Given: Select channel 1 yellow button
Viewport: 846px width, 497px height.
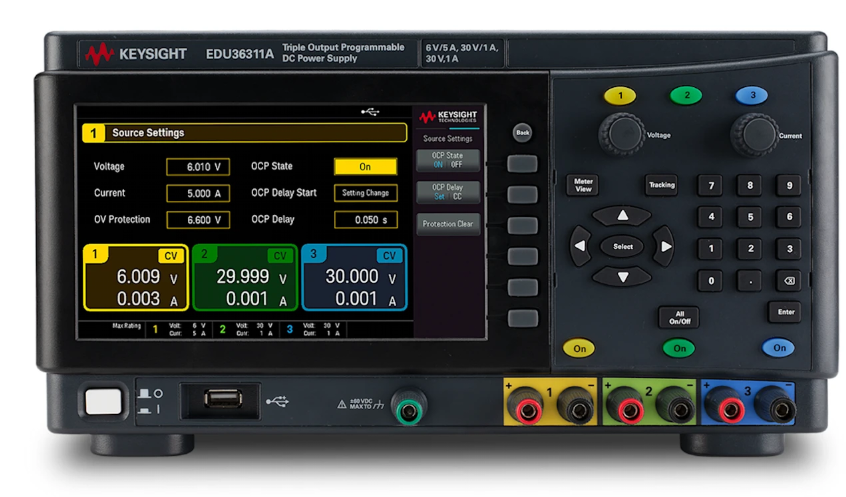Looking at the screenshot, I should point(620,96).
